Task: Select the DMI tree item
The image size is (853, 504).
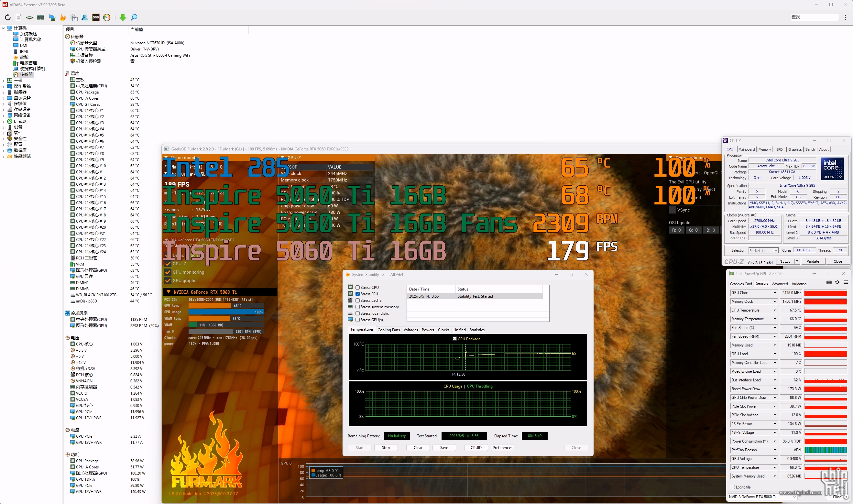Action: 23,45
